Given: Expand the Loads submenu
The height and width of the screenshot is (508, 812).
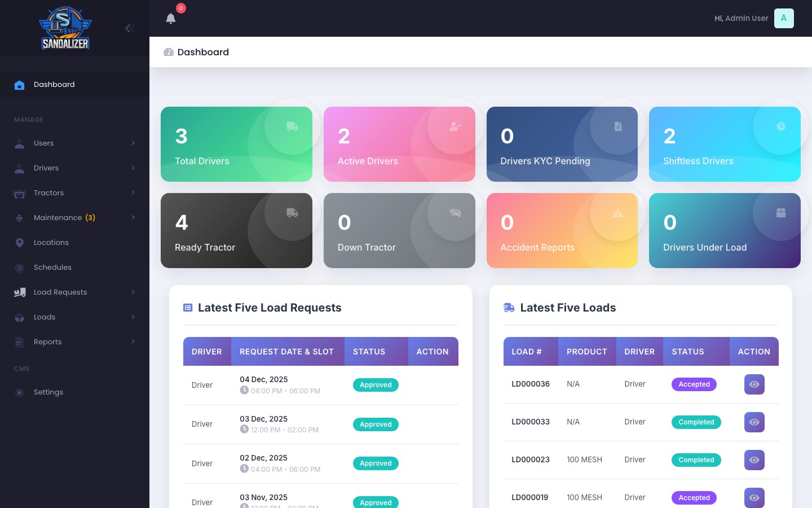Looking at the screenshot, I should (x=74, y=317).
